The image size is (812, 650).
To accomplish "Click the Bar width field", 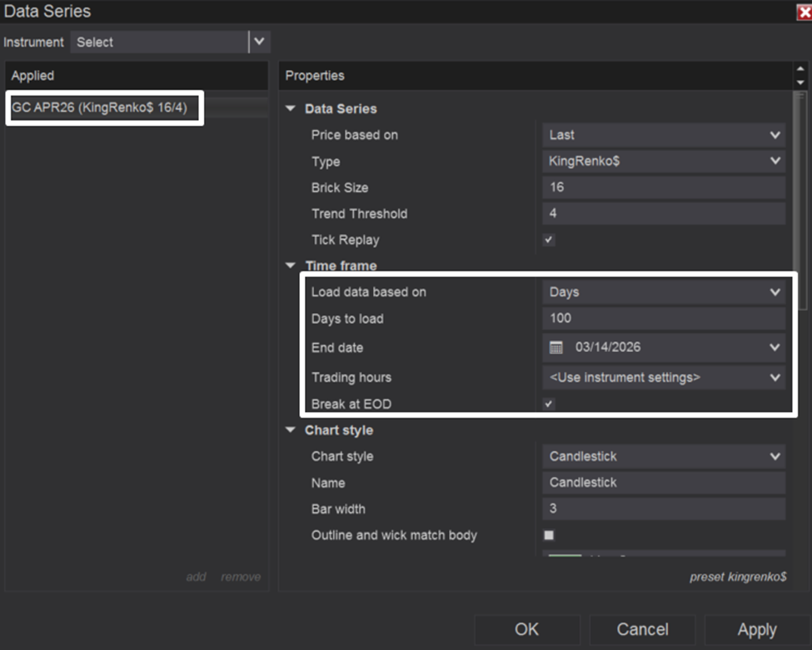I will (x=664, y=509).
